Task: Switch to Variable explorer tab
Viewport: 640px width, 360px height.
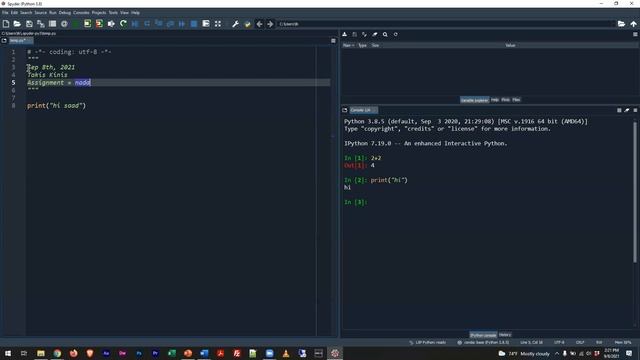Action: [x=474, y=100]
